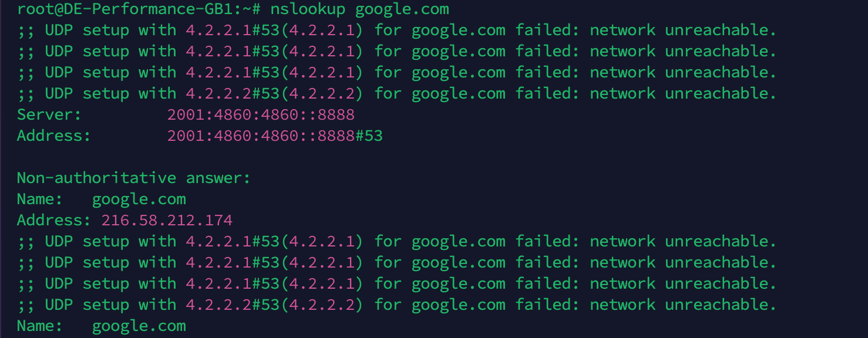This screenshot has width=868, height=338.
Task: Click "network unreachable" on the first output line
Action: click(x=683, y=30)
